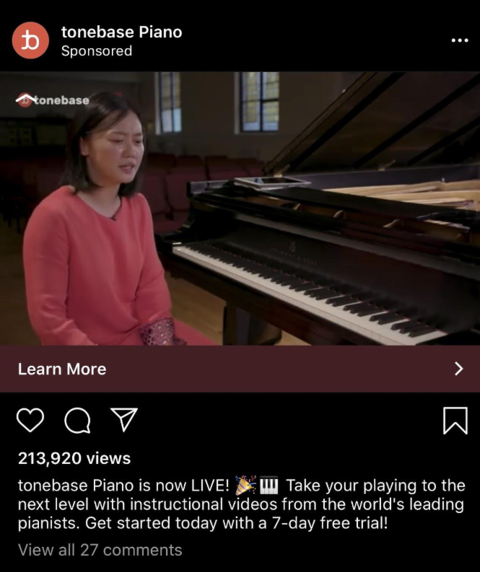
Task: Open the tonebase Piano account name
Action: coord(121,32)
